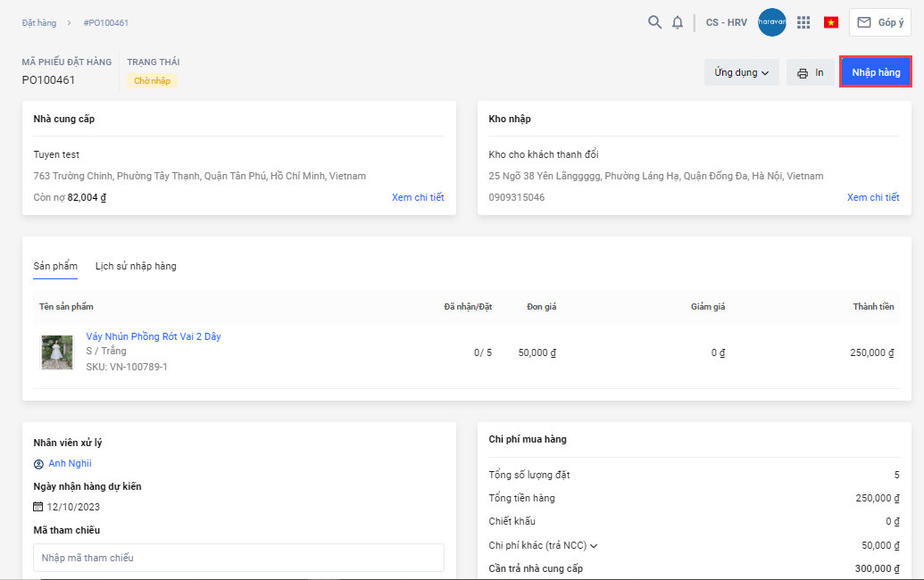Open Xem chi tiết for warehouse

[872, 197]
